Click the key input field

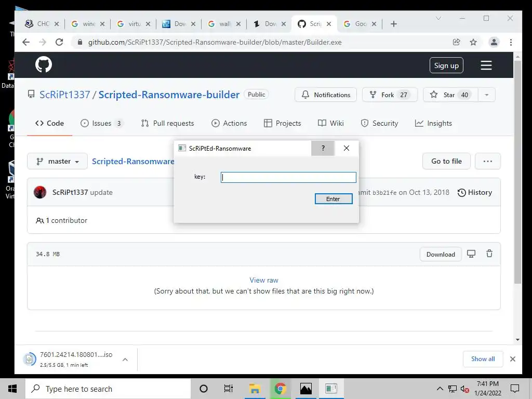point(288,177)
